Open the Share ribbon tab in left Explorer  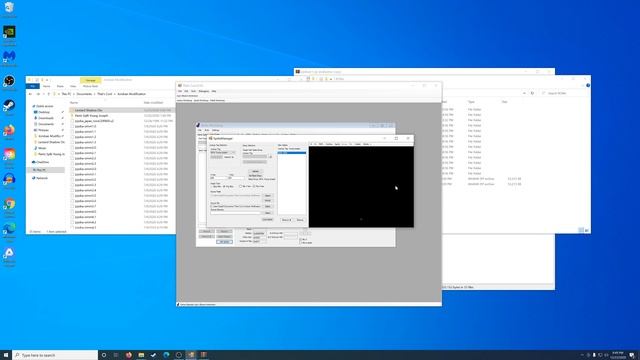(60, 86)
